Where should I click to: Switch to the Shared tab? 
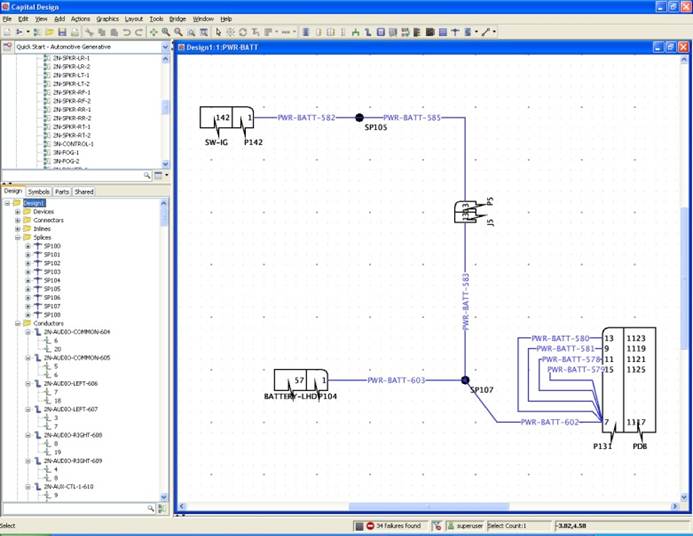click(84, 192)
